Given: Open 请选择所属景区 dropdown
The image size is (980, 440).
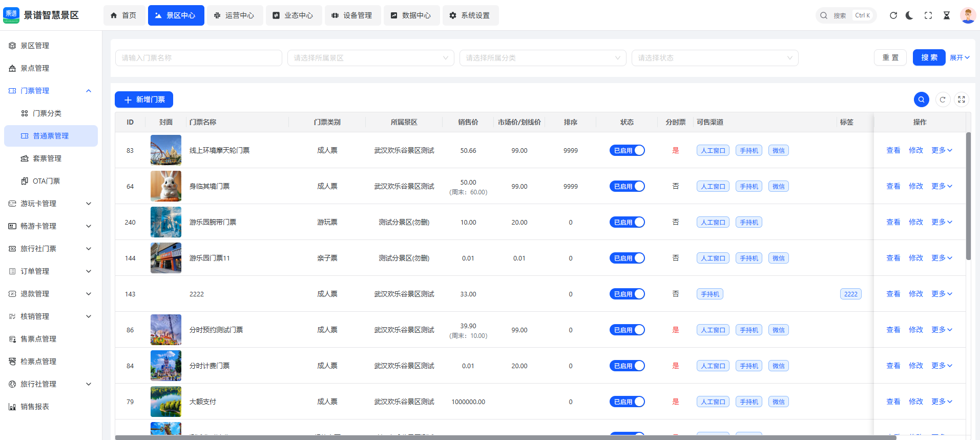Looking at the screenshot, I should [x=371, y=58].
